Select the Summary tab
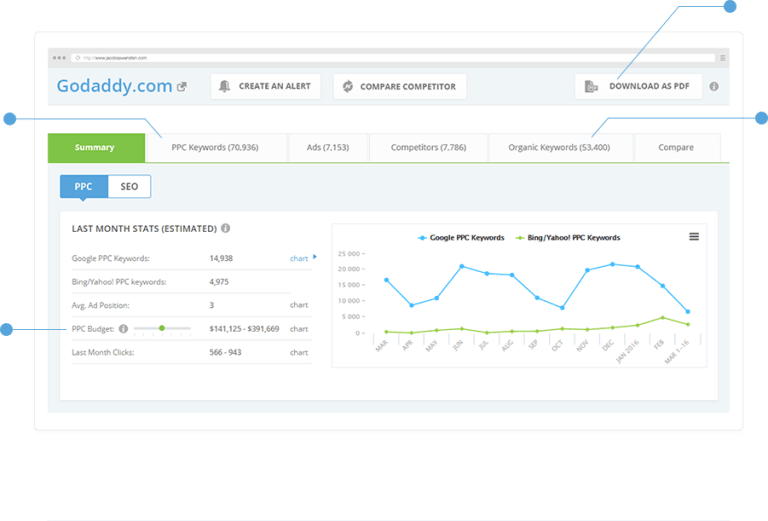This screenshot has width=768, height=521. point(96,147)
